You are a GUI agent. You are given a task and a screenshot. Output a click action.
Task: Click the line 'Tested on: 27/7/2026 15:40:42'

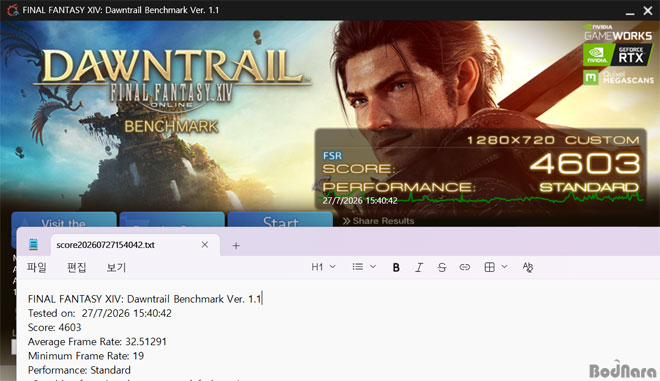[100, 313]
